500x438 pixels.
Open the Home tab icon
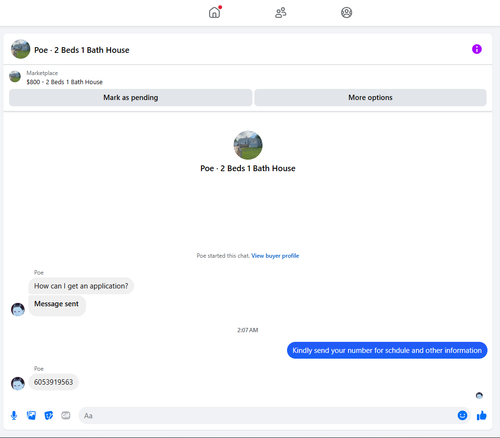tap(214, 13)
